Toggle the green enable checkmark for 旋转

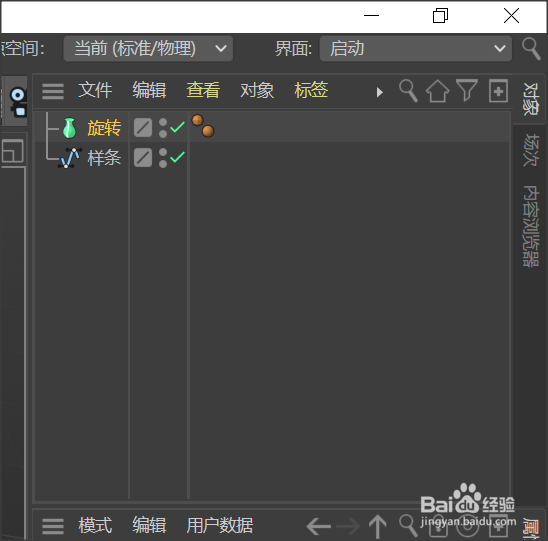tap(178, 127)
